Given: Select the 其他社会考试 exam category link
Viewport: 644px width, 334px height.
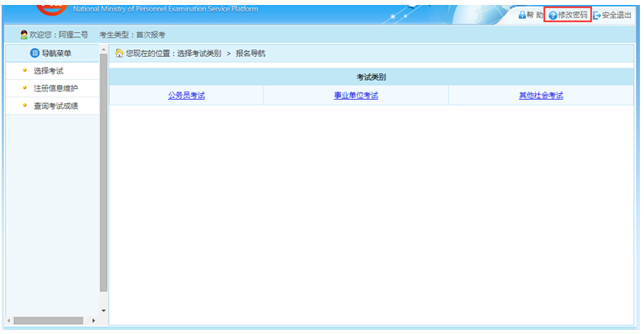Looking at the screenshot, I should coord(541,96).
